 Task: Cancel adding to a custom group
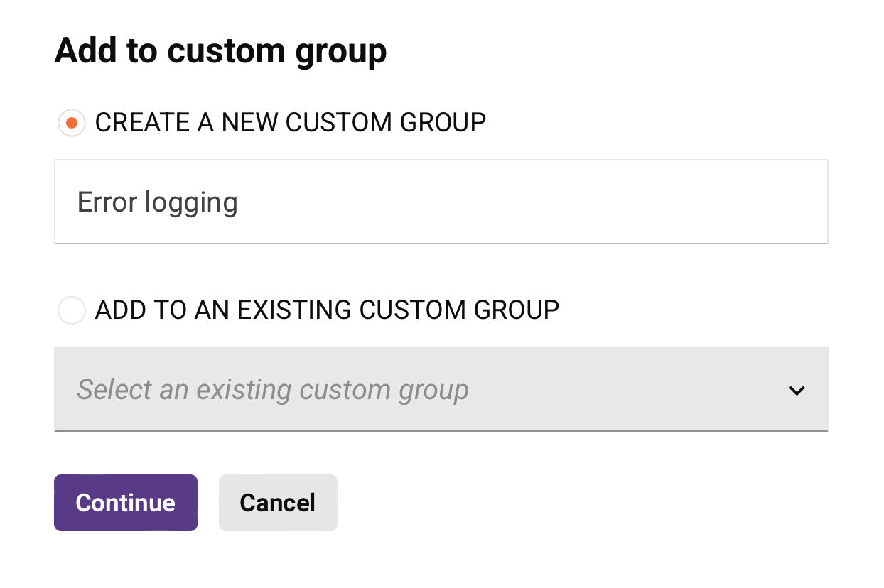click(278, 503)
